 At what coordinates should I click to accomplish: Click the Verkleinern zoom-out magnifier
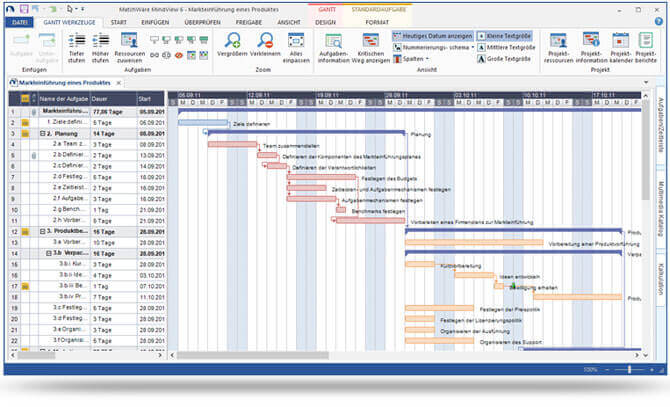click(265, 41)
